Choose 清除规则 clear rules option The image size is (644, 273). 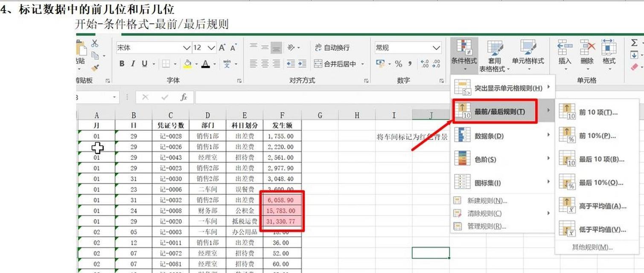[x=503, y=213]
